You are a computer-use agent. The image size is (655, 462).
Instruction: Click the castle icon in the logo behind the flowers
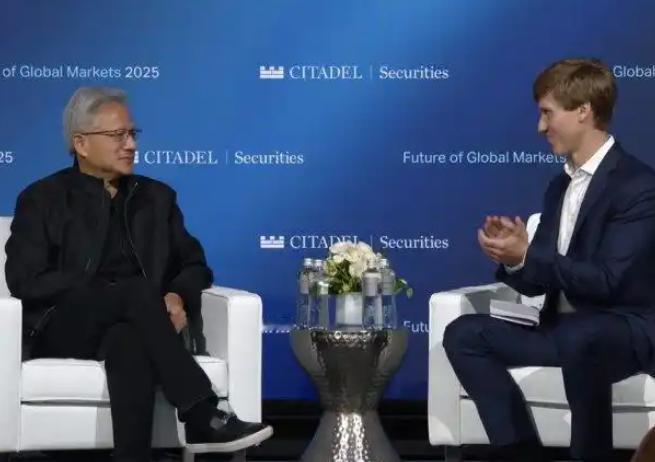(272, 242)
